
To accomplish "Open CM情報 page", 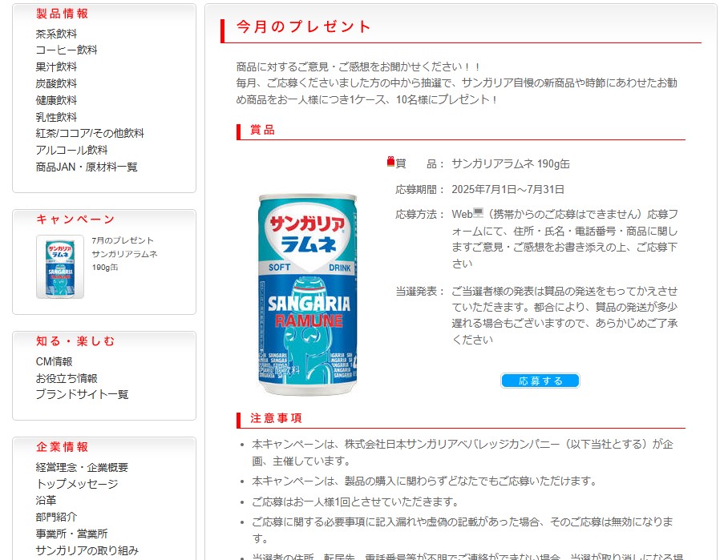I will tap(54, 361).
